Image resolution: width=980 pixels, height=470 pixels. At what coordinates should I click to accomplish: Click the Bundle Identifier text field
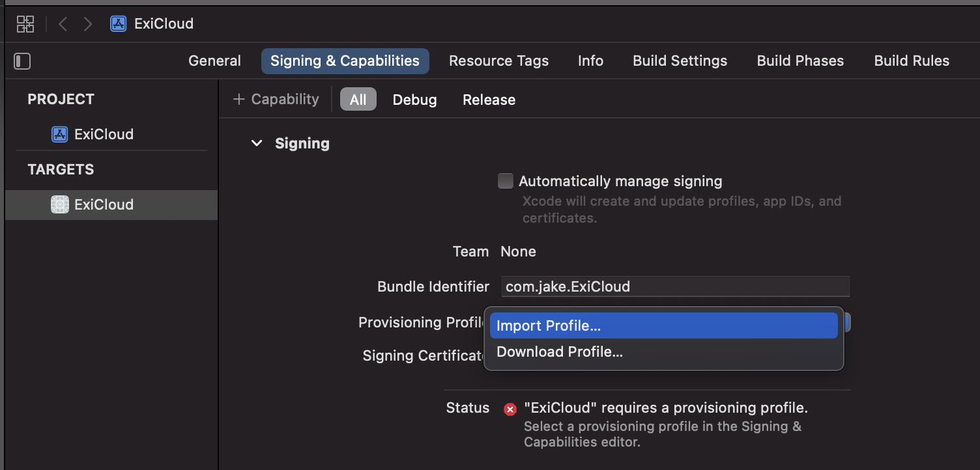pyautogui.click(x=676, y=286)
